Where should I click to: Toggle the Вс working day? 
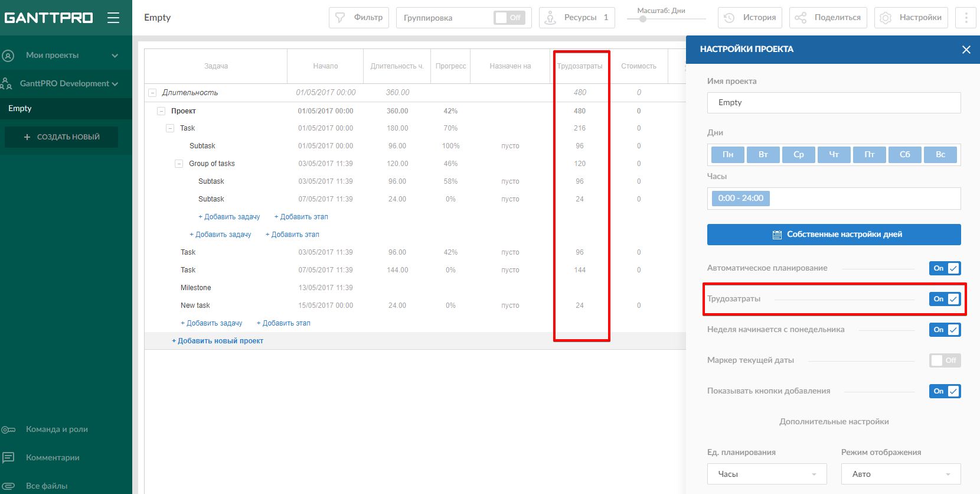(x=940, y=155)
